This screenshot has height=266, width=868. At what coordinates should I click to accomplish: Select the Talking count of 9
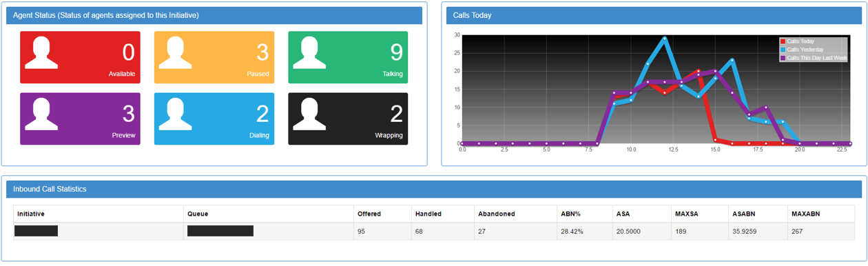pyautogui.click(x=396, y=52)
